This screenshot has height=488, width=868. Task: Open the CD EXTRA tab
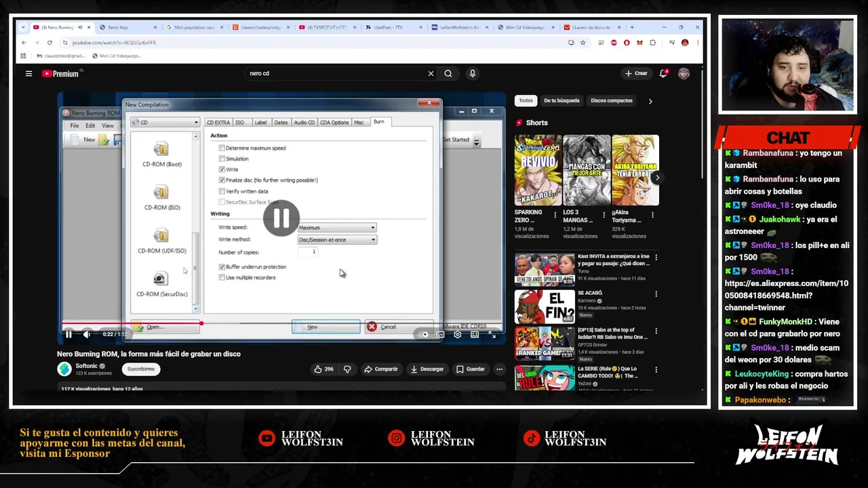218,123
